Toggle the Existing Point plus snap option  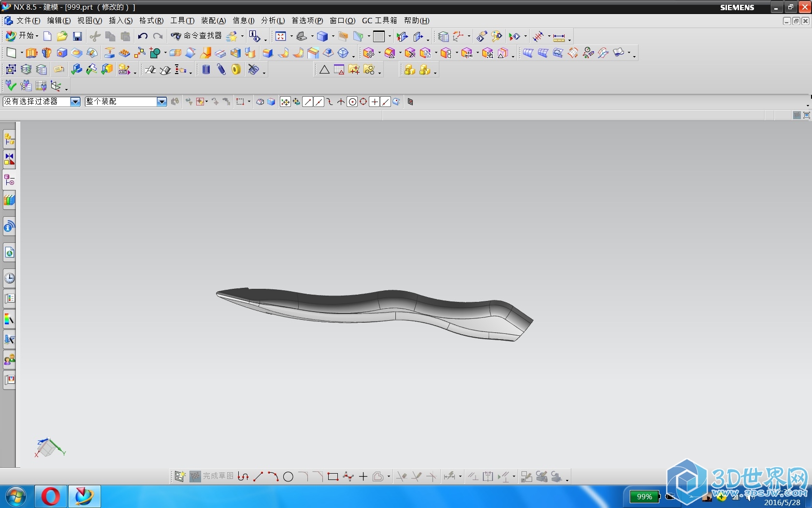[375, 102]
